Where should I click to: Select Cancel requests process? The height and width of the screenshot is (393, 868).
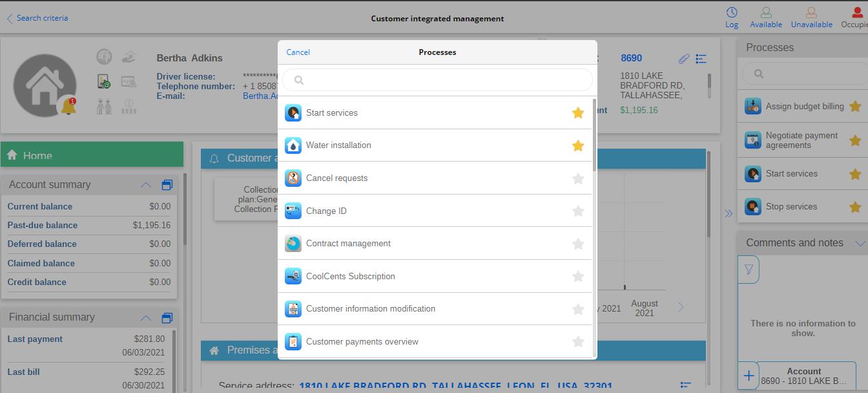pos(435,178)
